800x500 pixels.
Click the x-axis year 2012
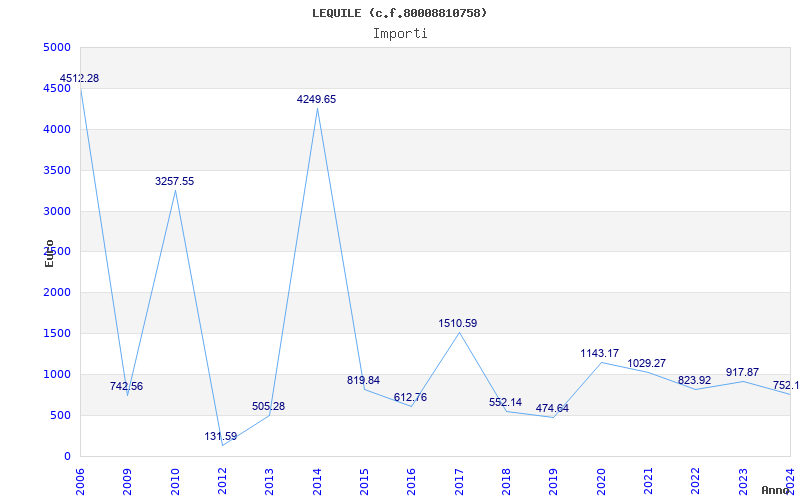222,482
